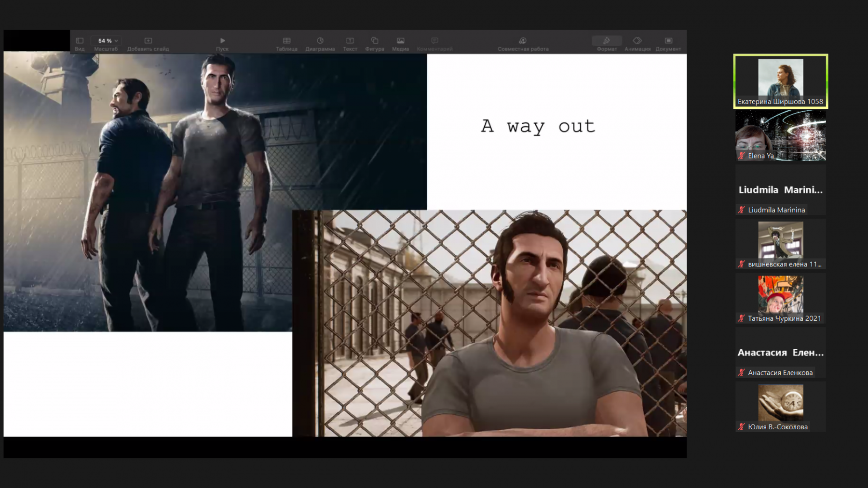Image resolution: width=868 pixels, height=488 pixels.
Task: Open the Медиа media icon
Action: pyautogui.click(x=400, y=41)
